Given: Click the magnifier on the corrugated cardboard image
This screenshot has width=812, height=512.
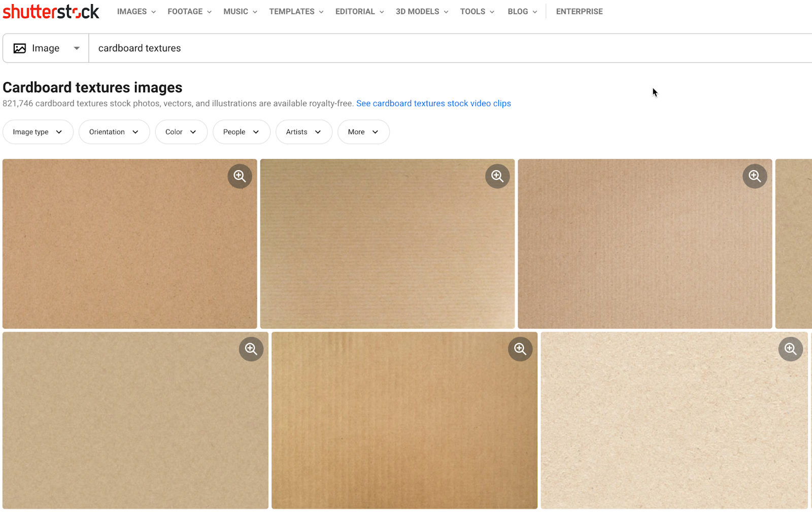Looking at the screenshot, I should (520, 349).
